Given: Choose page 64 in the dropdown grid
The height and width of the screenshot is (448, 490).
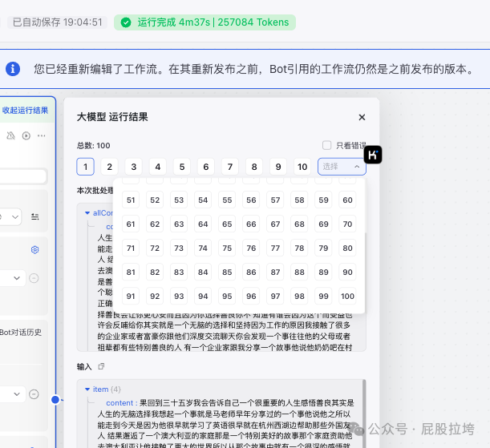Looking at the screenshot, I should (203, 224).
